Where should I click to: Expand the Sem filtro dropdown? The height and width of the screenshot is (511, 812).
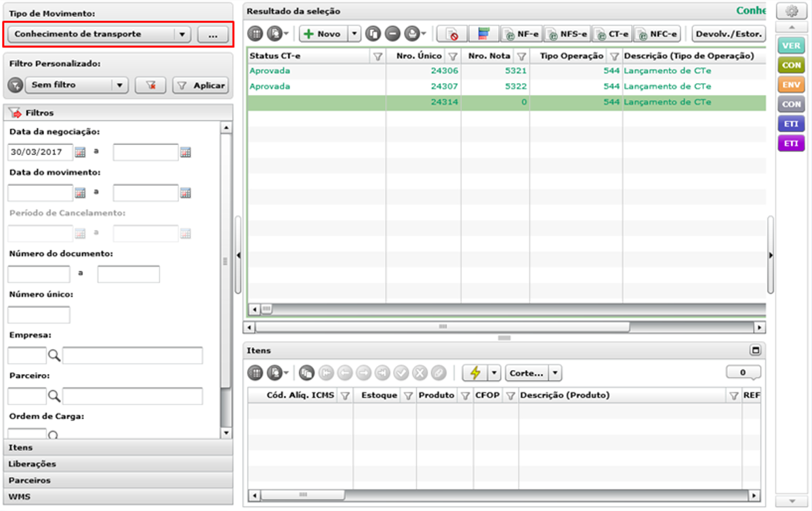[119, 85]
